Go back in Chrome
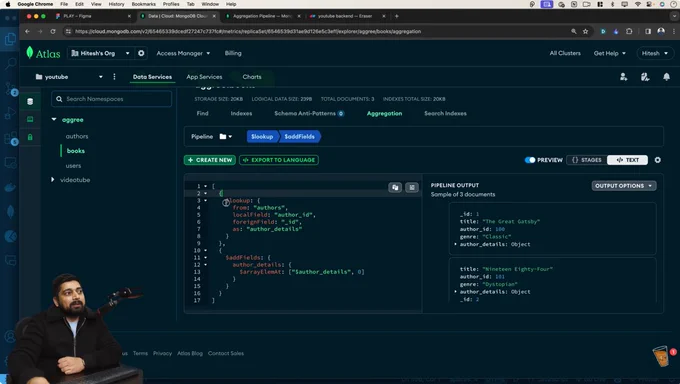This screenshot has width=680, height=384. (27, 31)
